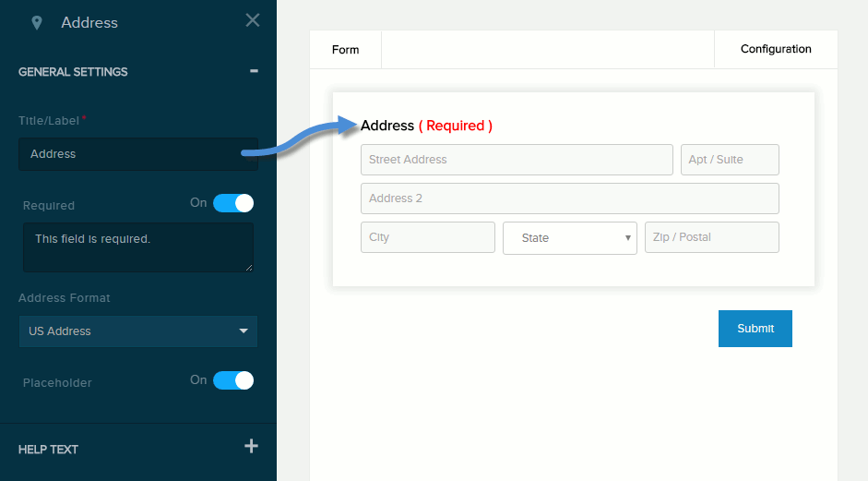Image resolution: width=868 pixels, height=481 pixels.
Task: Click the General Settings header text
Action: coord(73,72)
